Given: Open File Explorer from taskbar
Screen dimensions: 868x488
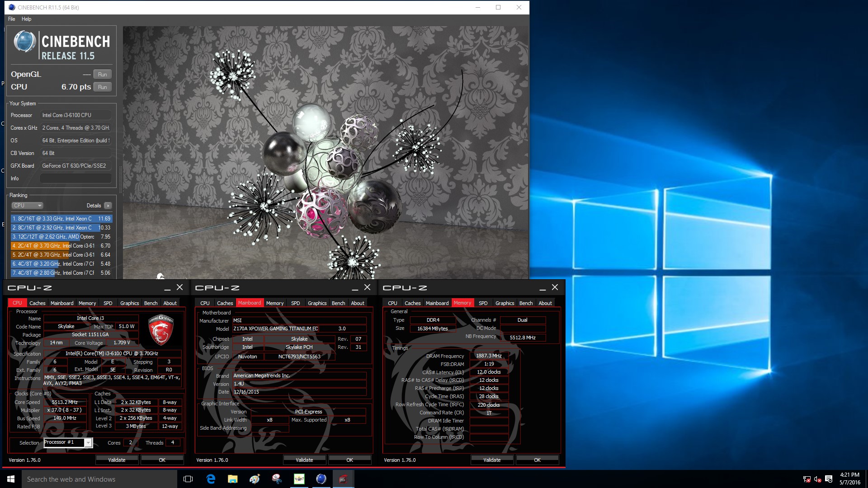Looking at the screenshot, I should coord(232,479).
